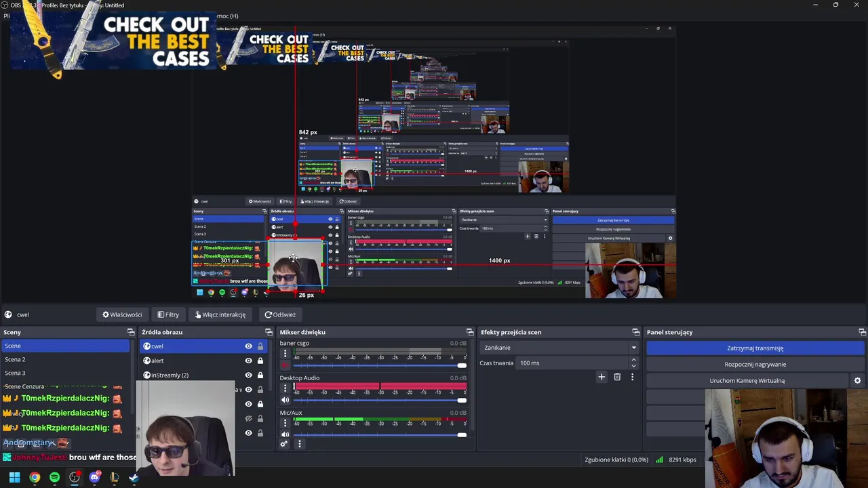Show the hidden source with crossed-out eye

coord(249,418)
